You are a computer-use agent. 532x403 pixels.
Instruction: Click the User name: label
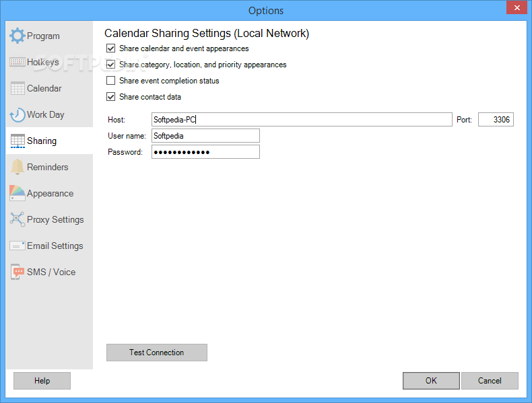[x=127, y=136]
